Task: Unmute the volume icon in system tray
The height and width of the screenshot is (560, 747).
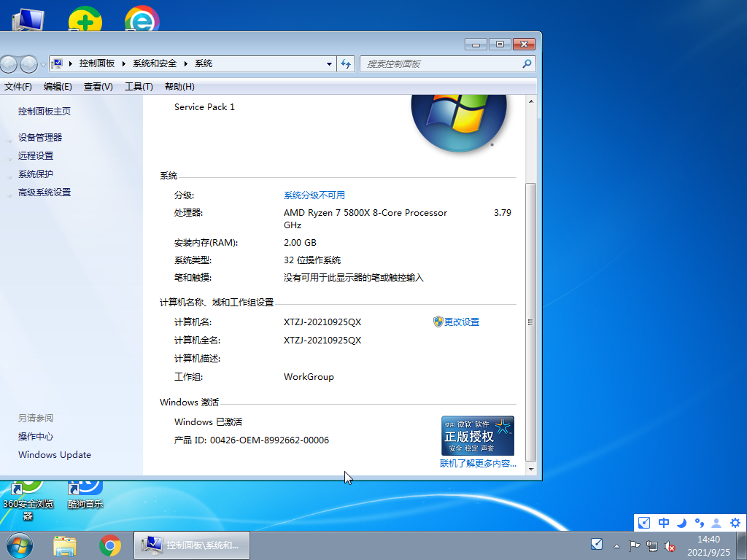Action: [670, 545]
